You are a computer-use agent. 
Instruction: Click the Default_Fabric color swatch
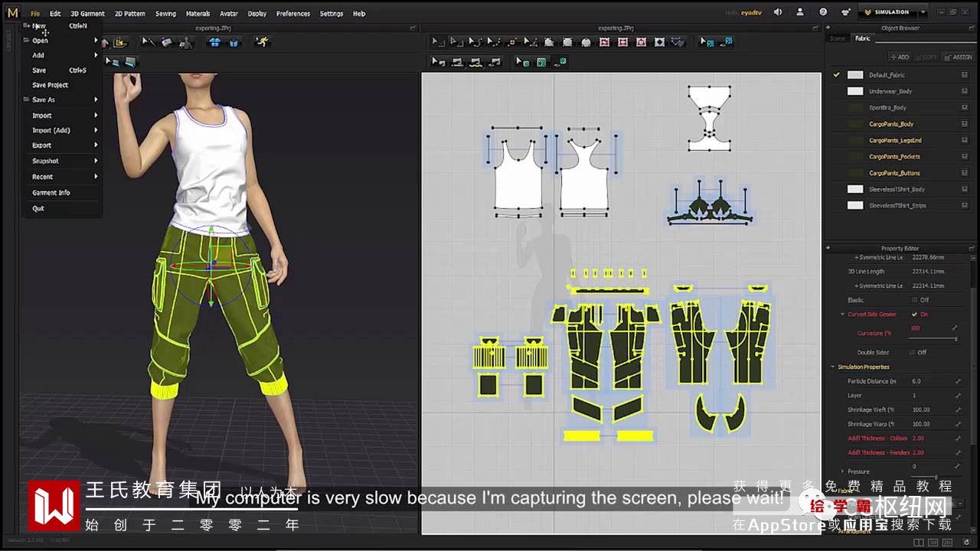pyautogui.click(x=855, y=75)
